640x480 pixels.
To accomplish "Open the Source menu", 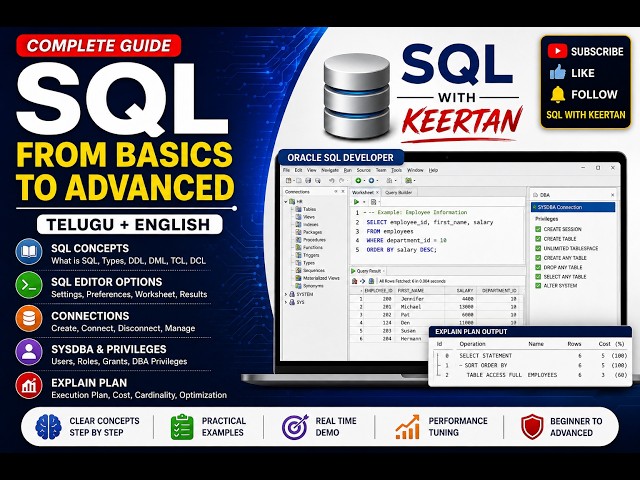I will coord(364,170).
